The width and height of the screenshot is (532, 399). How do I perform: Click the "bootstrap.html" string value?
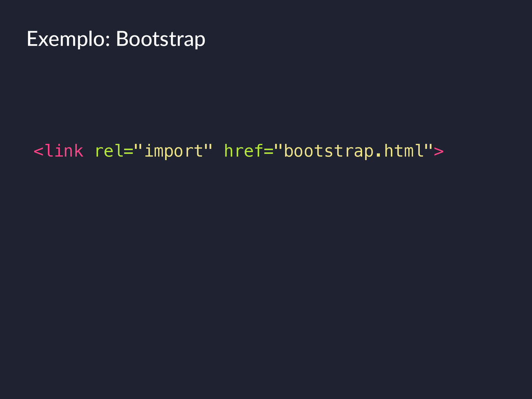coord(353,151)
